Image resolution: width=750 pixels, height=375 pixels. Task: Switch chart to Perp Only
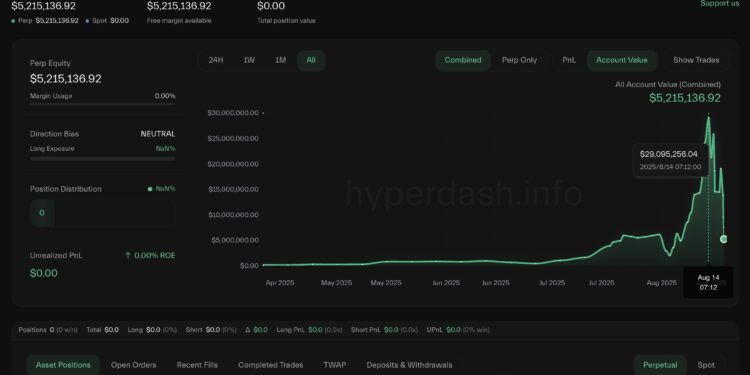[x=519, y=60]
